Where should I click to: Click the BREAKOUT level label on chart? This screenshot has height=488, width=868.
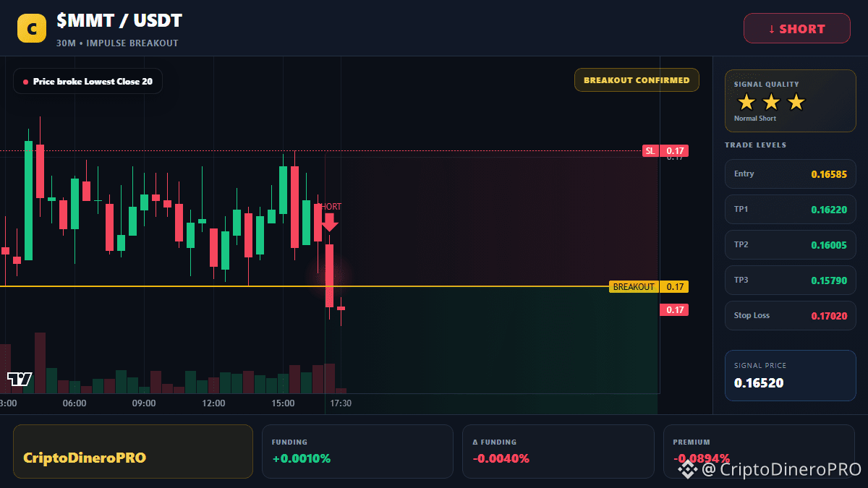pos(649,287)
